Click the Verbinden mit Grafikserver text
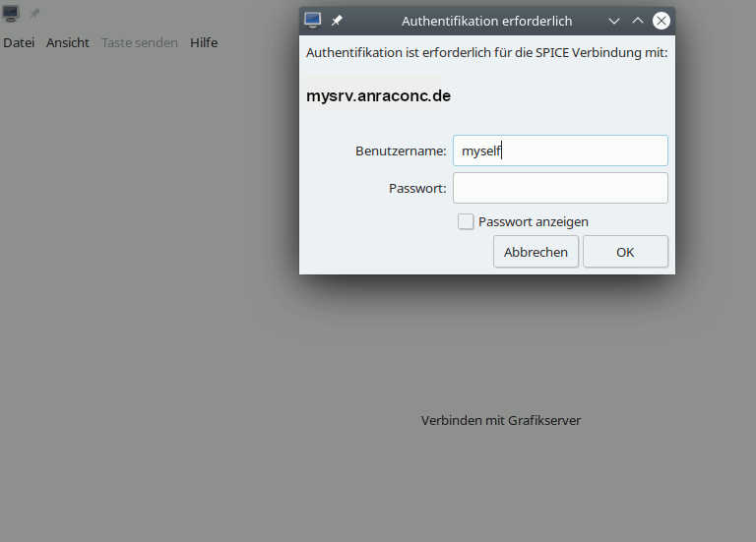 pos(501,421)
